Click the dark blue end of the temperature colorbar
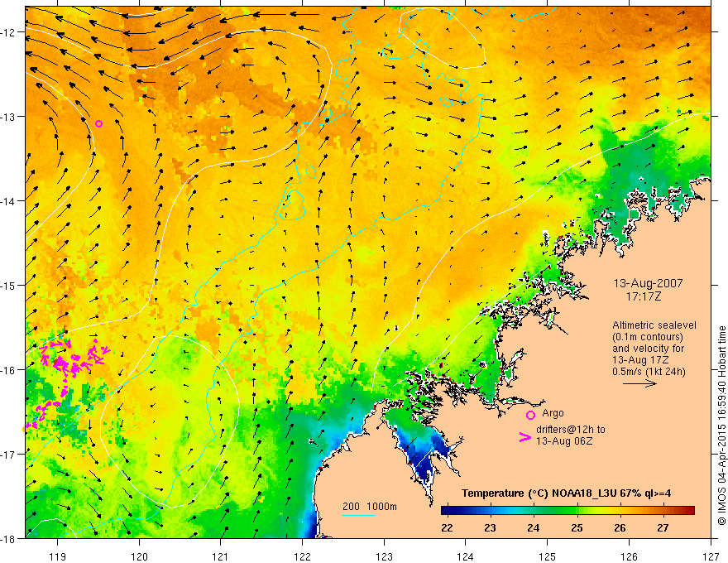 (x=448, y=511)
